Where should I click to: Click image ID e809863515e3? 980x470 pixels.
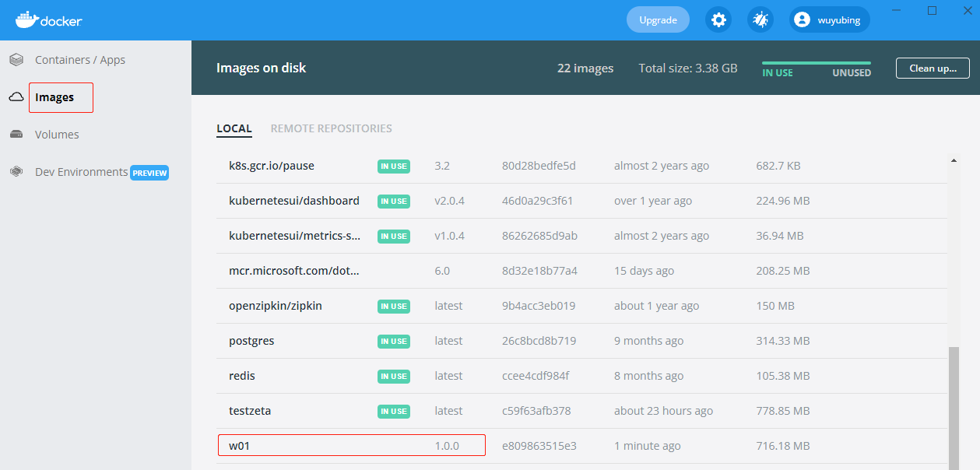point(539,446)
